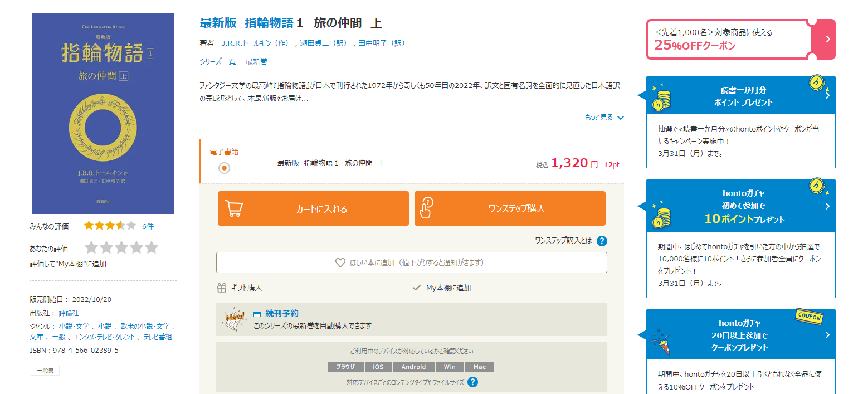Click the small window icon before 続刊予約
868x394 pixels.
point(257,314)
